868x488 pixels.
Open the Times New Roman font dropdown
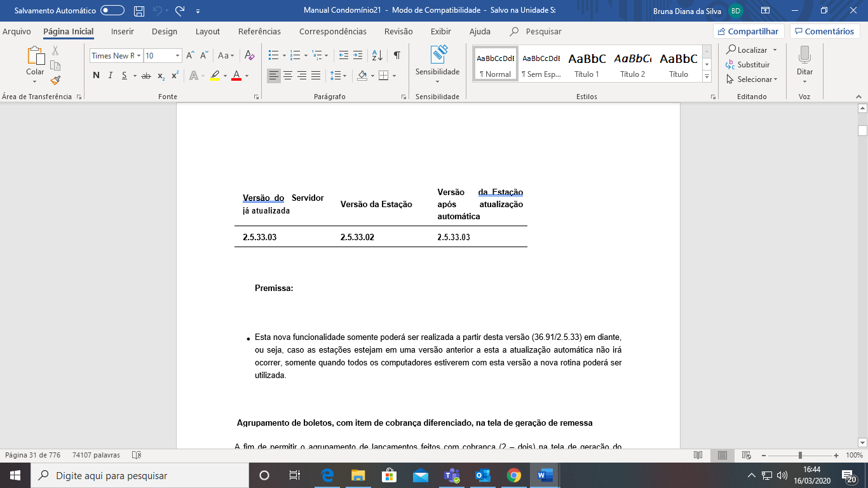[x=140, y=56]
